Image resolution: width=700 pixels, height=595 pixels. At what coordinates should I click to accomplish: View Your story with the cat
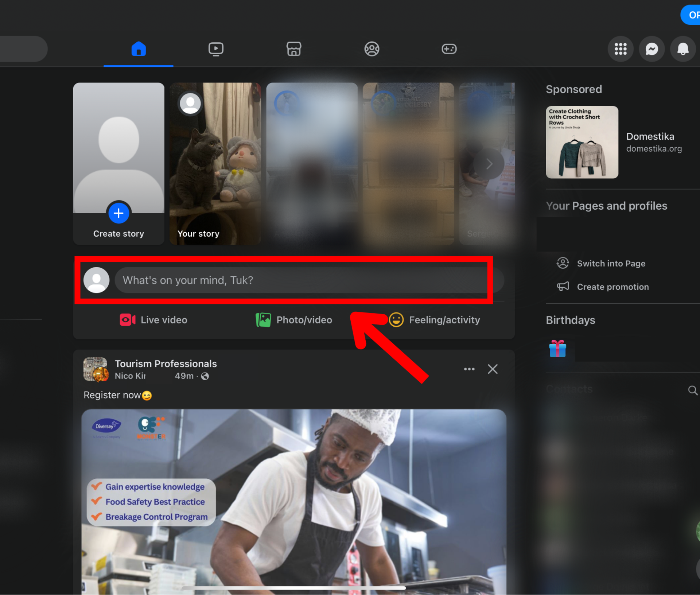[215, 164]
